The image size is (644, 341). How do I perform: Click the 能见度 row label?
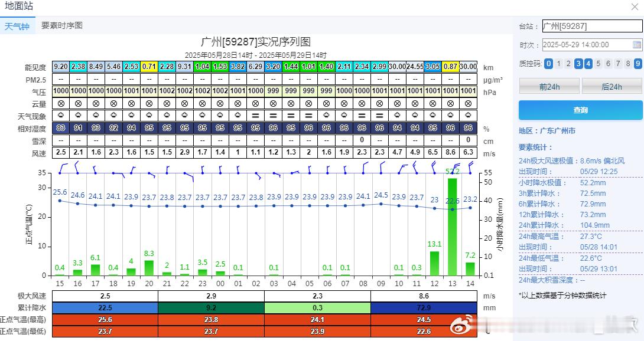coord(35,67)
